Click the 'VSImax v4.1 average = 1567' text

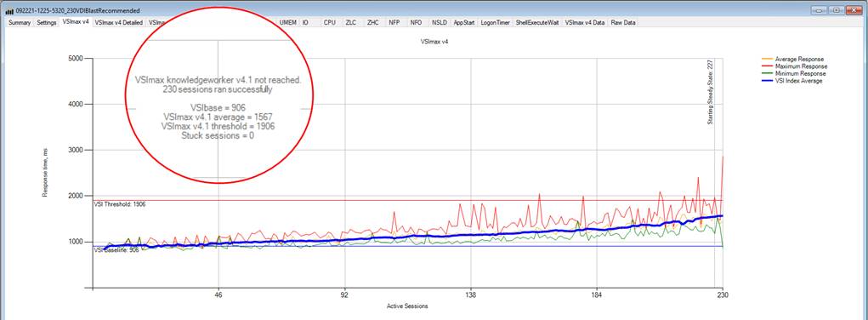(218, 117)
